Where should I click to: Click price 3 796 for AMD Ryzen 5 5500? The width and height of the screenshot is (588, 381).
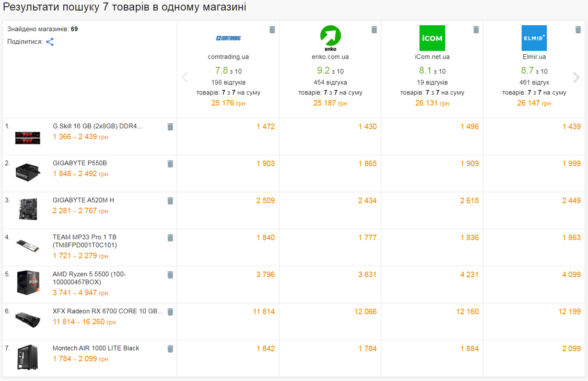click(266, 275)
